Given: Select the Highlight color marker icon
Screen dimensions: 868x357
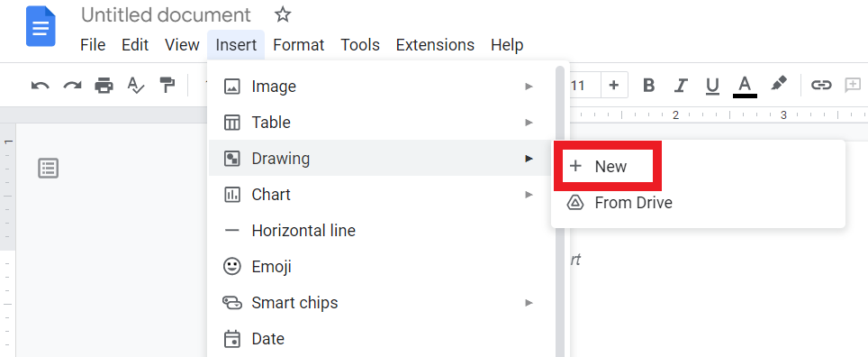Looking at the screenshot, I should pos(778,84).
